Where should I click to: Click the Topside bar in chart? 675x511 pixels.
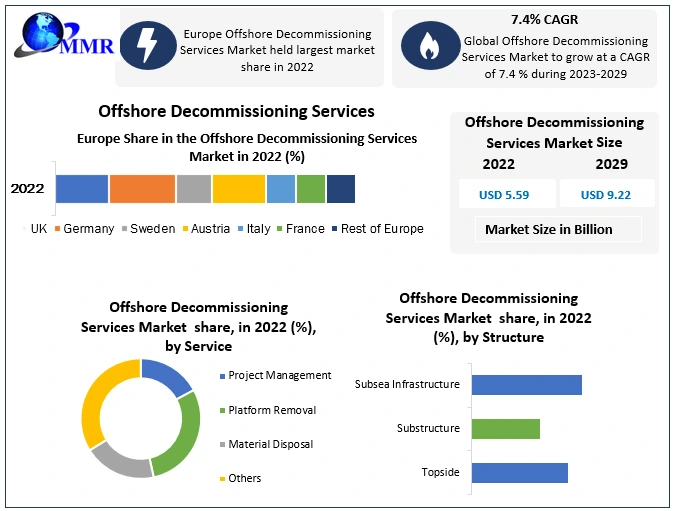coord(519,472)
